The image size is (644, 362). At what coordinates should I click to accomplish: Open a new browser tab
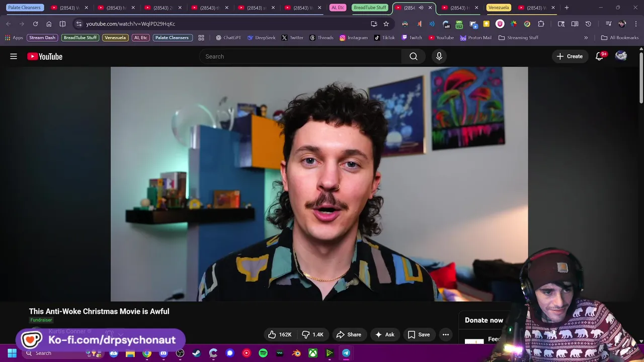coord(567,8)
